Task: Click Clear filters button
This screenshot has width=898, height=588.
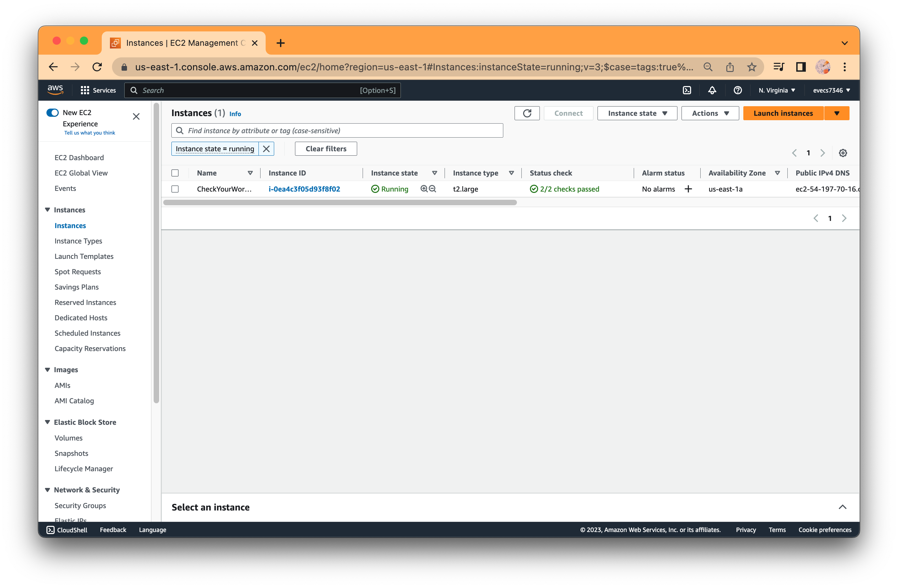Action: pyautogui.click(x=326, y=149)
